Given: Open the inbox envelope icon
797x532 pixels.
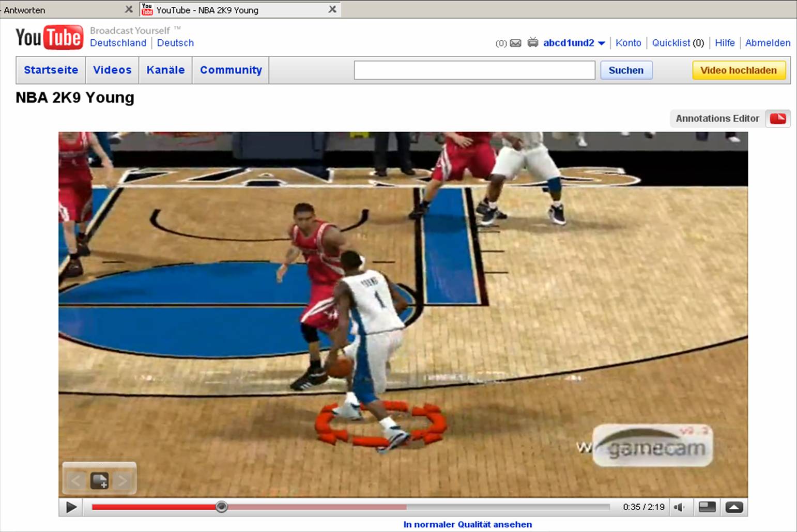Looking at the screenshot, I should tap(515, 43).
